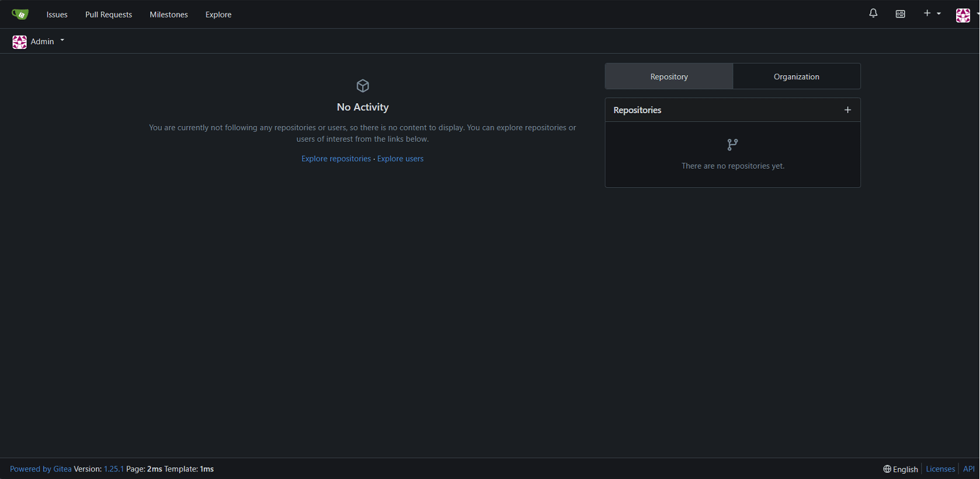
Task: Click the plus icon to add repository
Action: pyautogui.click(x=847, y=110)
